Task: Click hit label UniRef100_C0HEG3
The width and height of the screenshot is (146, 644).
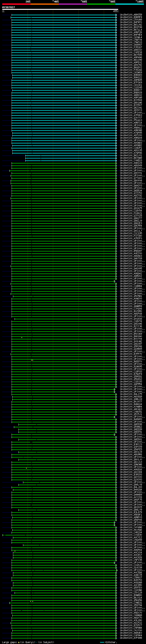Action: (131, 161)
